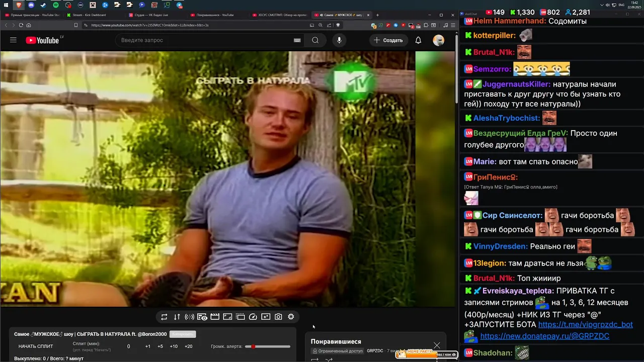Switch to the Прямые трансляции YouTube Studio tab

pyautogui.click(x=32, y=15)
